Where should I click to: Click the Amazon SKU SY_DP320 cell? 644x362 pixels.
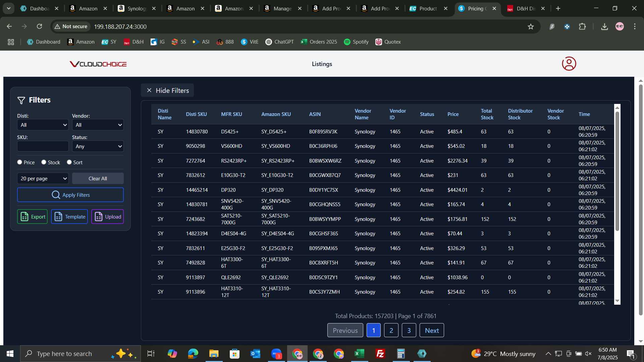coord(272,190)
